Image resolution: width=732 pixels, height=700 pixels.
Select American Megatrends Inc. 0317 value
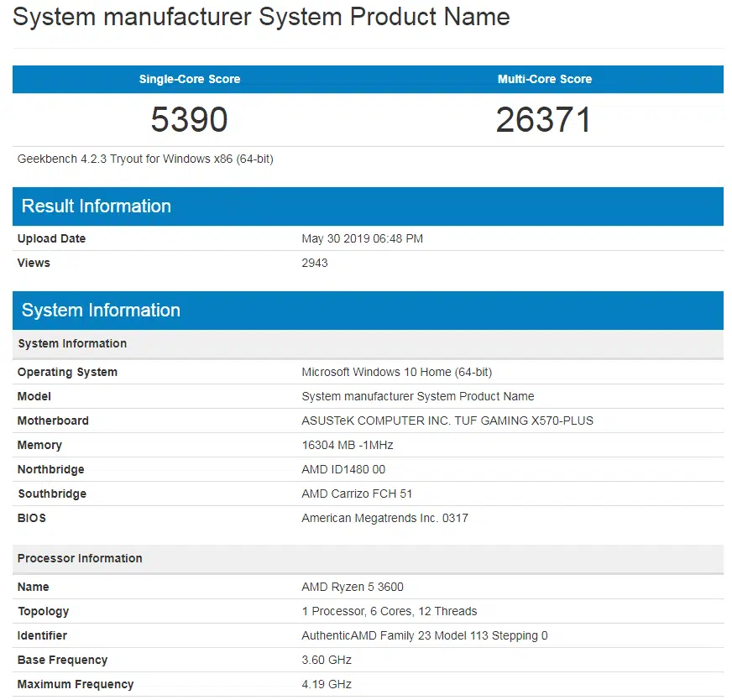384,518
